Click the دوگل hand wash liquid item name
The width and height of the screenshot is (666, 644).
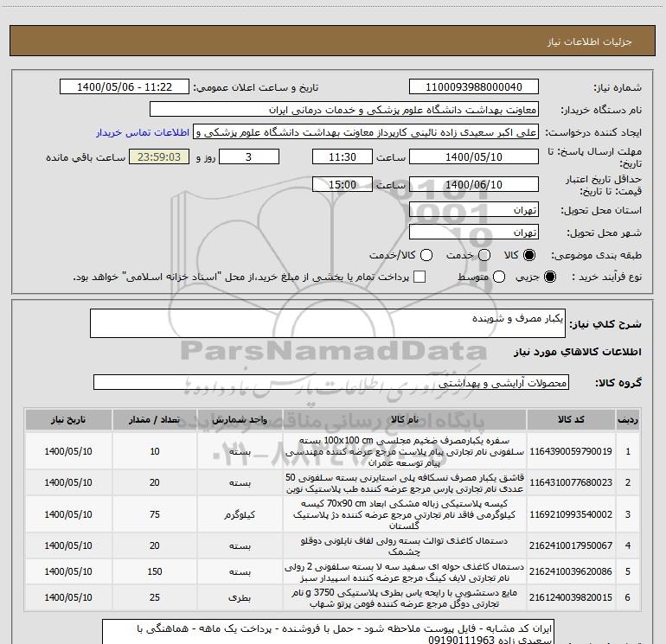click(x=405, y=597)
